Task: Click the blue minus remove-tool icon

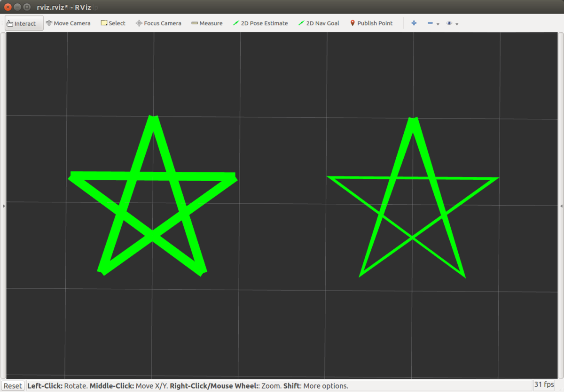Action: (x=430, y=23)
